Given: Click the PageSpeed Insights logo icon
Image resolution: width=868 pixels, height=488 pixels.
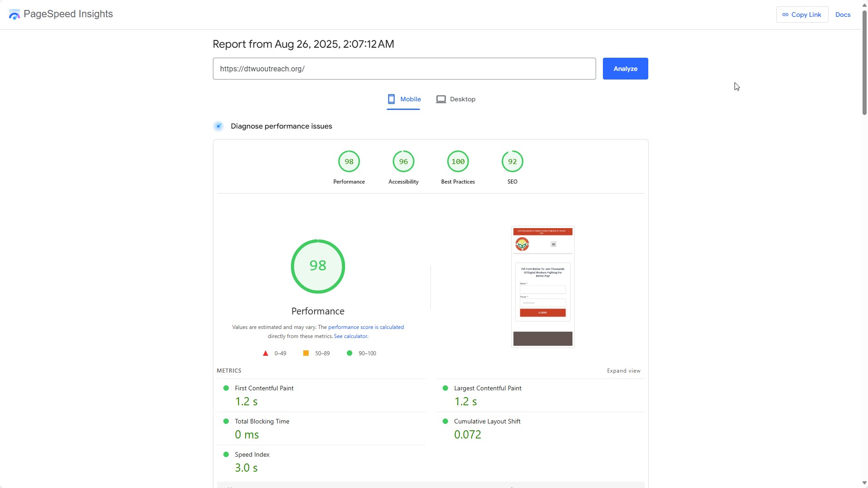Looking at the screenshot, I should tap(15, 15).
